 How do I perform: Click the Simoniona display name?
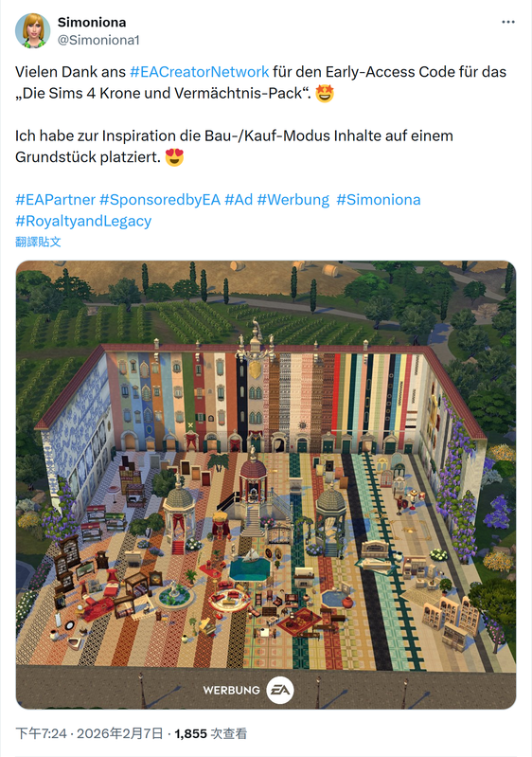(x=92, y=22)
